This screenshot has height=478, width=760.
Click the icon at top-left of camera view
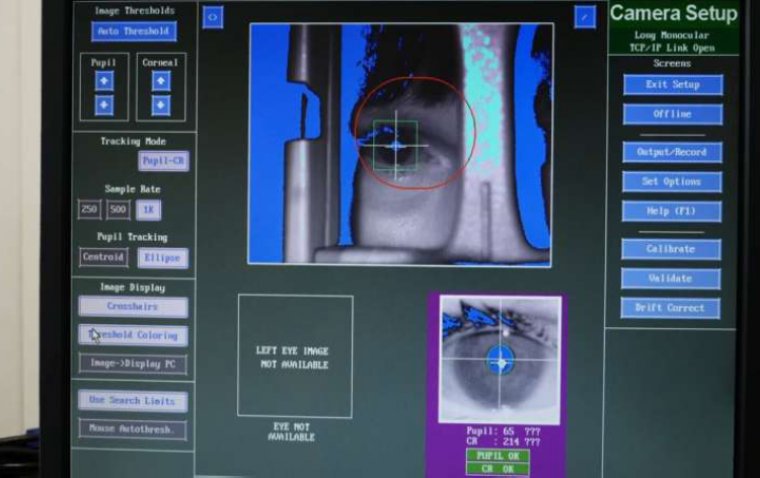tap(212, 18)
